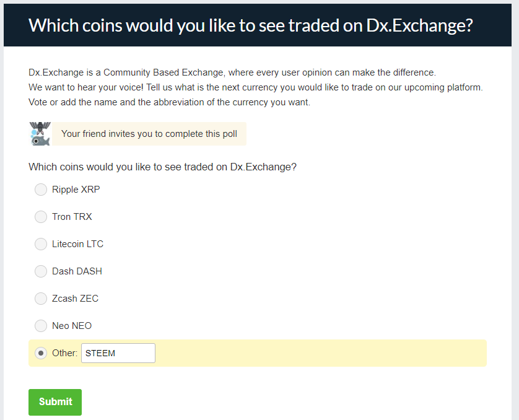Image resolution: width=519 pixels, height=420 pixels.
Task: Click the 'Zcash ZEC' label text
Action: coord(75,299)
